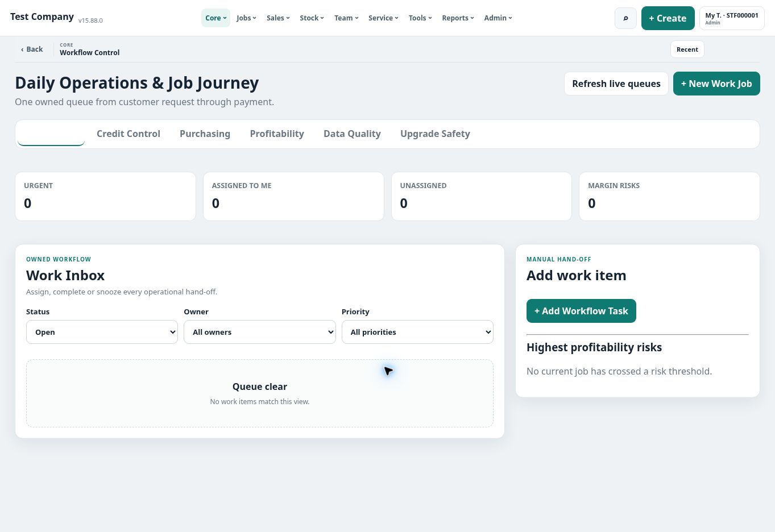Open the Status dropdown showing Open
This screenshot has width=775, height=532.
[x=102, y=332]
